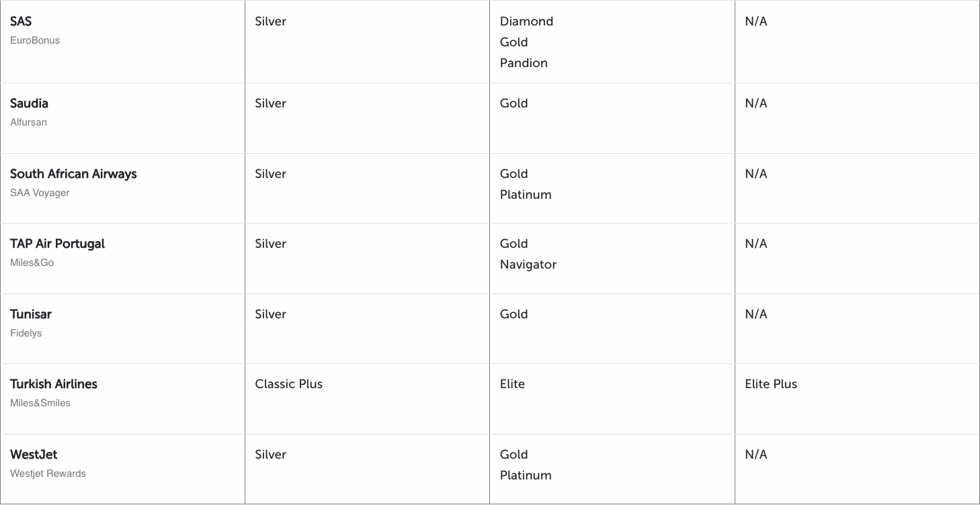Select the Westjet Rewards program label
Screen dimensions: 980x505
pos(48,473)
